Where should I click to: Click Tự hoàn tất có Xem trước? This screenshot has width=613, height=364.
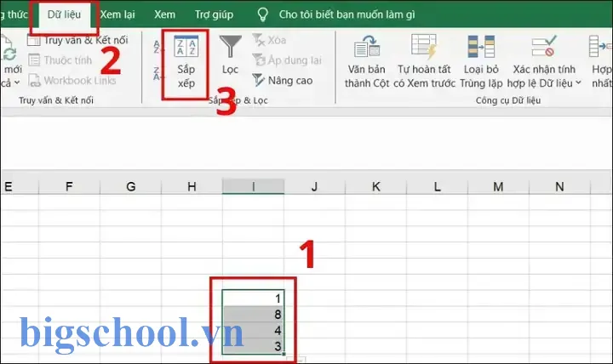[x=424, y=62]
